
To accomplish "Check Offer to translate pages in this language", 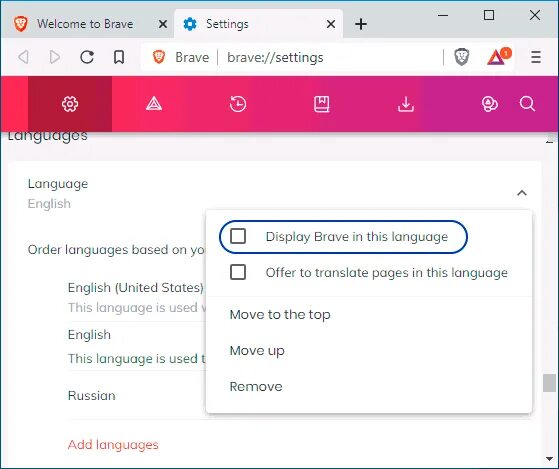I will click(x=238, y=272).
